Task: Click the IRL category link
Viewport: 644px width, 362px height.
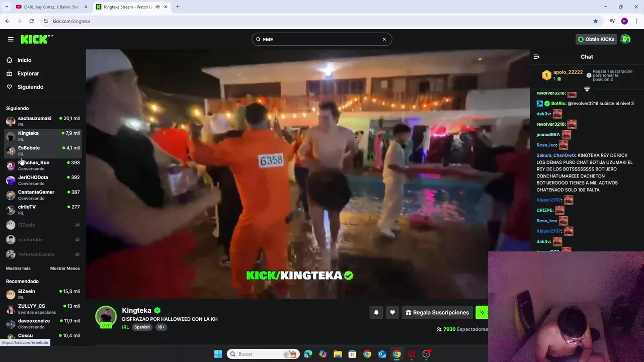Action: (x=125, y=327)
